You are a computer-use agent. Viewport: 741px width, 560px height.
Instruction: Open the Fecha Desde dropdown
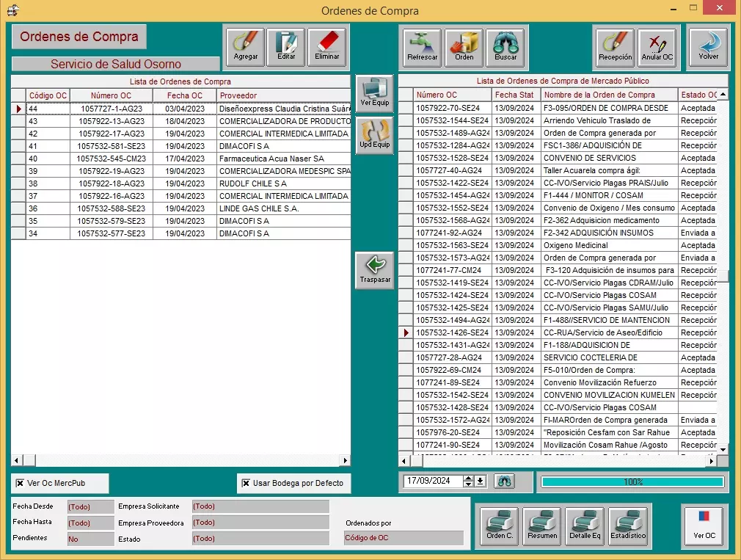pos(88,506)
